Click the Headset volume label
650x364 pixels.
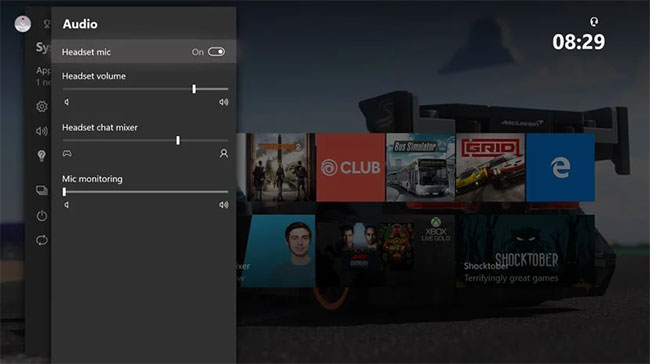click(x=94, y=76)
